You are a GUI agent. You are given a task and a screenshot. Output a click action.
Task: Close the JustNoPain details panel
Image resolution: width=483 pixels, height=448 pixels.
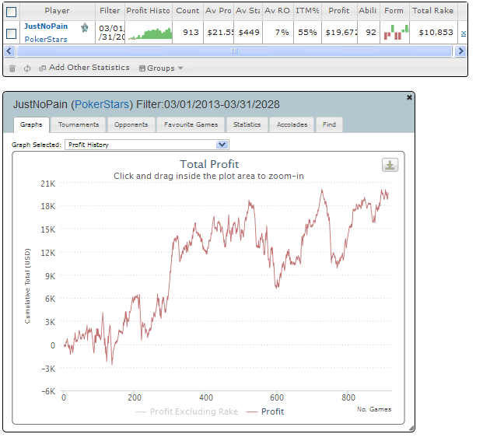click(x=409, y=97)
